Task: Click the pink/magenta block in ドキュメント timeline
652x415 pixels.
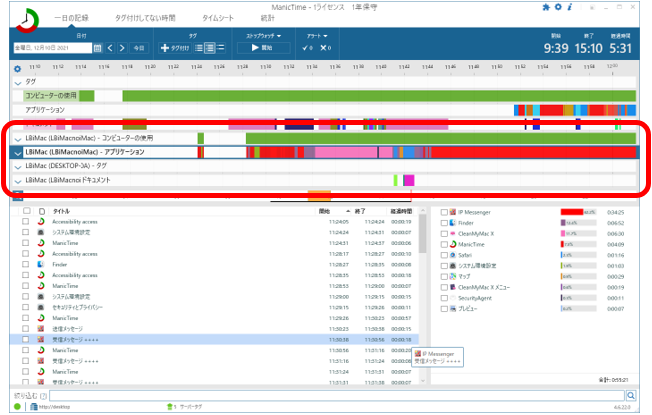Action: tap(409, 180)
